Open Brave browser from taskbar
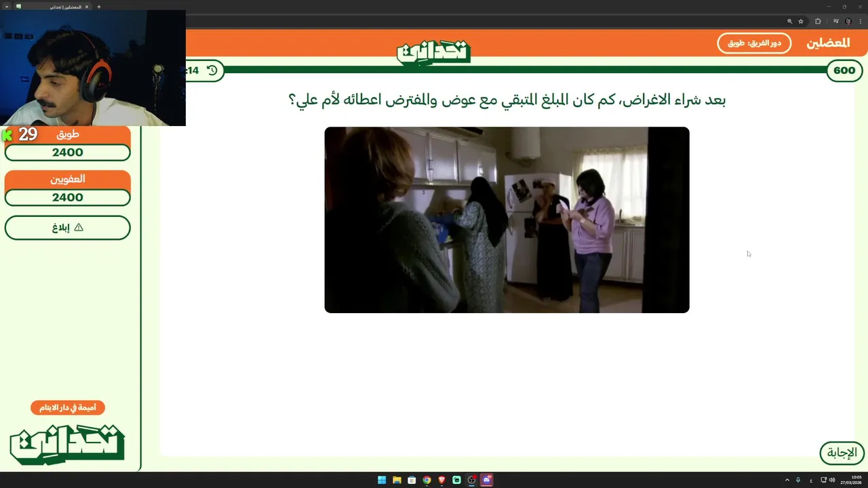The image size is (868, 488). click(441, 480)
